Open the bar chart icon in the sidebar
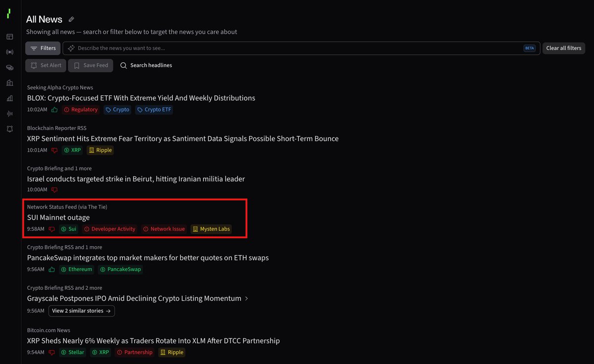 click(9, 98)
